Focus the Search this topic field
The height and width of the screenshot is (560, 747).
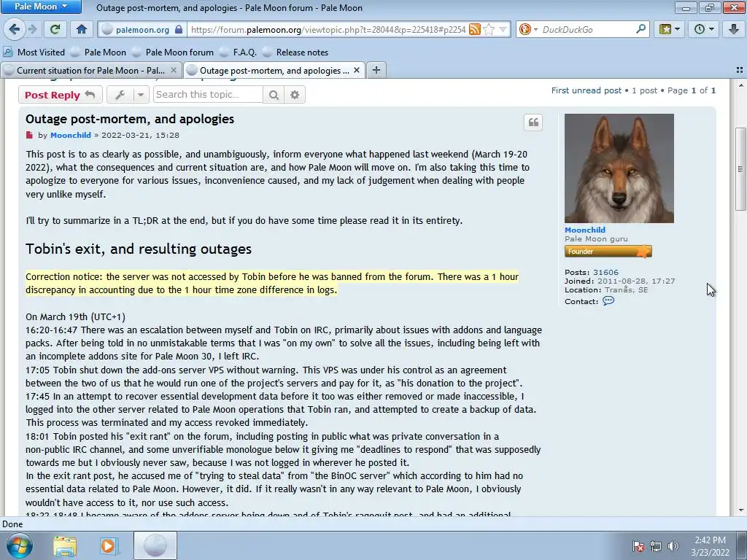pyautogui.click(x=208, y=94)
